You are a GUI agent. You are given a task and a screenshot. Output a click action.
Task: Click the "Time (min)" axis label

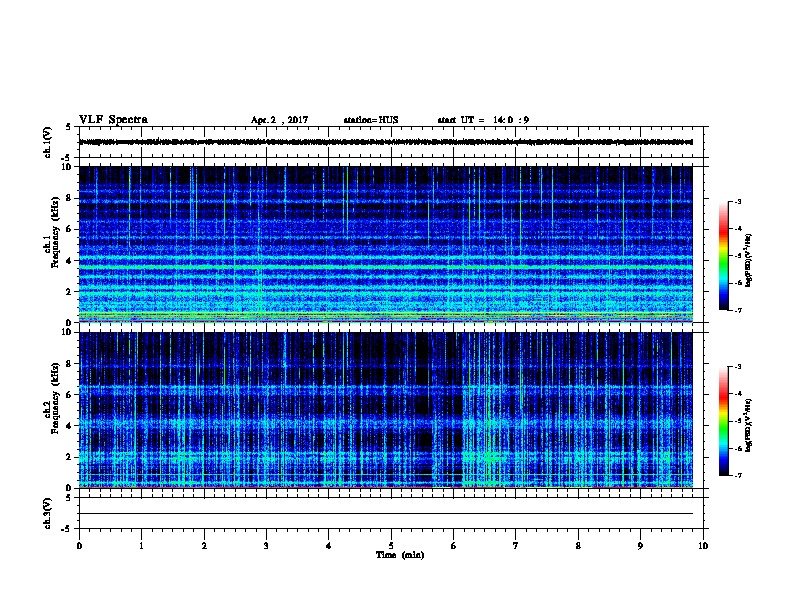point(400,555)
